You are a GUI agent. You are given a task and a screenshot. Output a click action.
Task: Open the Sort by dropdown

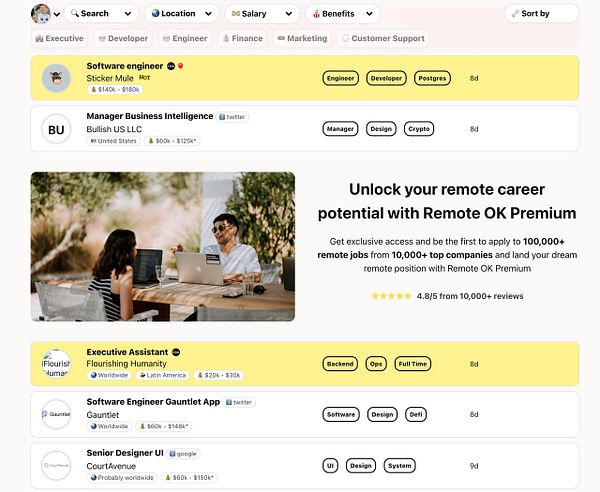pyautogui.click(x=541, y=14)
